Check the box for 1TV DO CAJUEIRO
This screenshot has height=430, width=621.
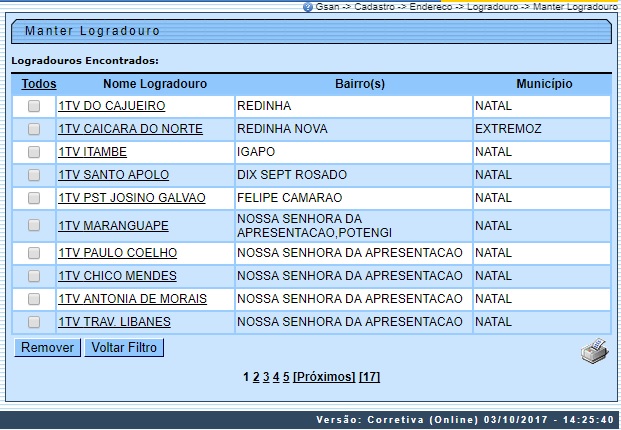pos(34,106)
